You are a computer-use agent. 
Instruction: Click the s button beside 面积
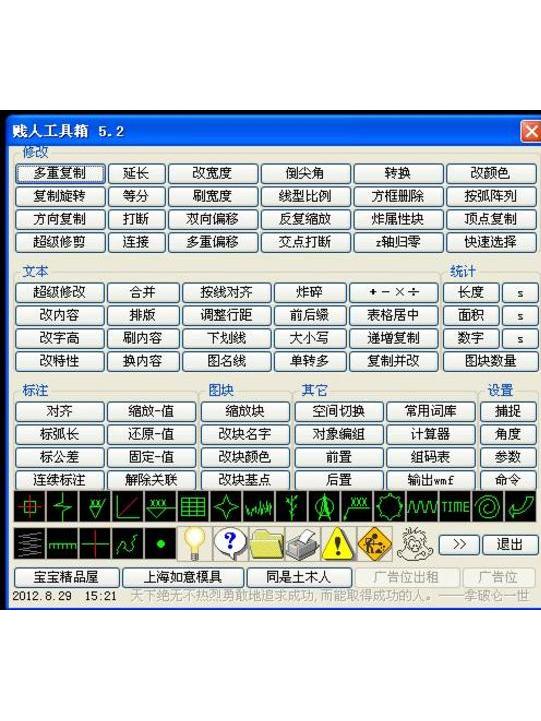[520, 315]
